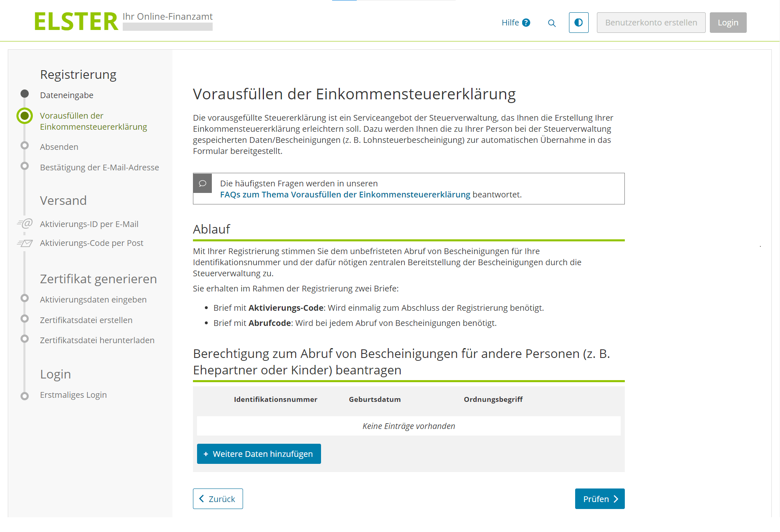Click Erstmaliges Login step
The height and width of the screenshot is (532, 780).
73,395
